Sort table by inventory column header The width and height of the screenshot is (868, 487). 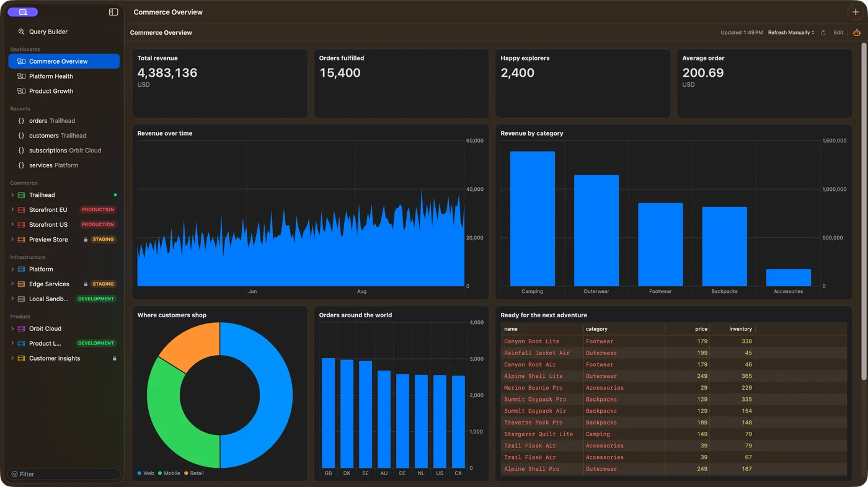point(733,329)
